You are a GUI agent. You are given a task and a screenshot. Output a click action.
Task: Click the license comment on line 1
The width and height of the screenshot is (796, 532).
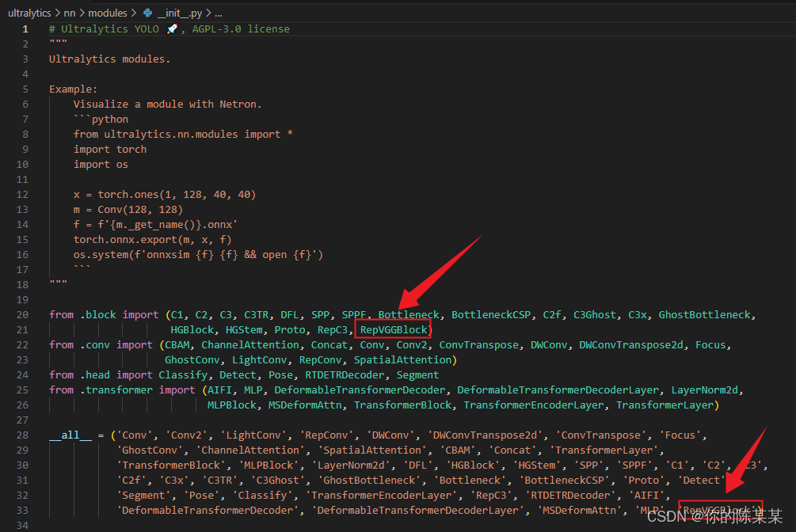pos(169,29)
